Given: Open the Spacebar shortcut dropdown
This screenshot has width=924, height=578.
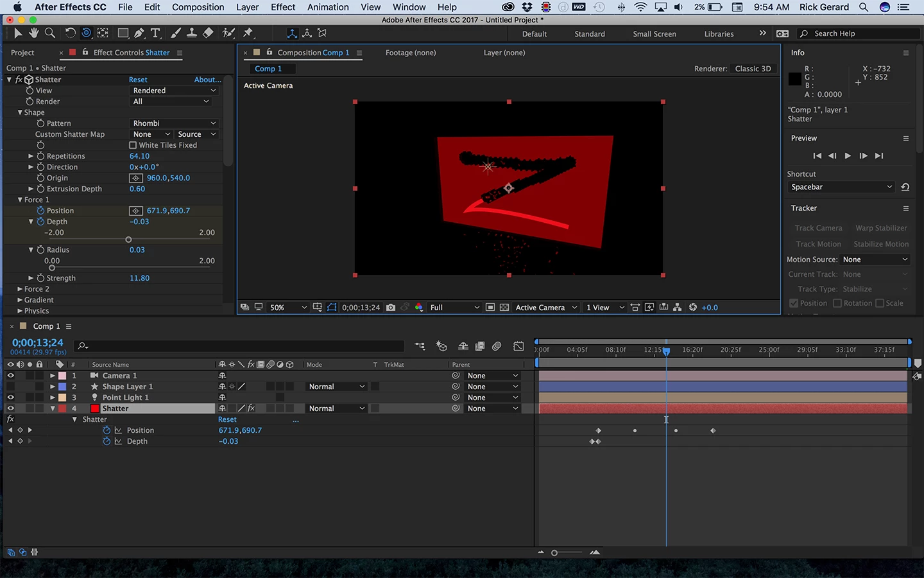Looking at the screenshot, I should (842, 187).
